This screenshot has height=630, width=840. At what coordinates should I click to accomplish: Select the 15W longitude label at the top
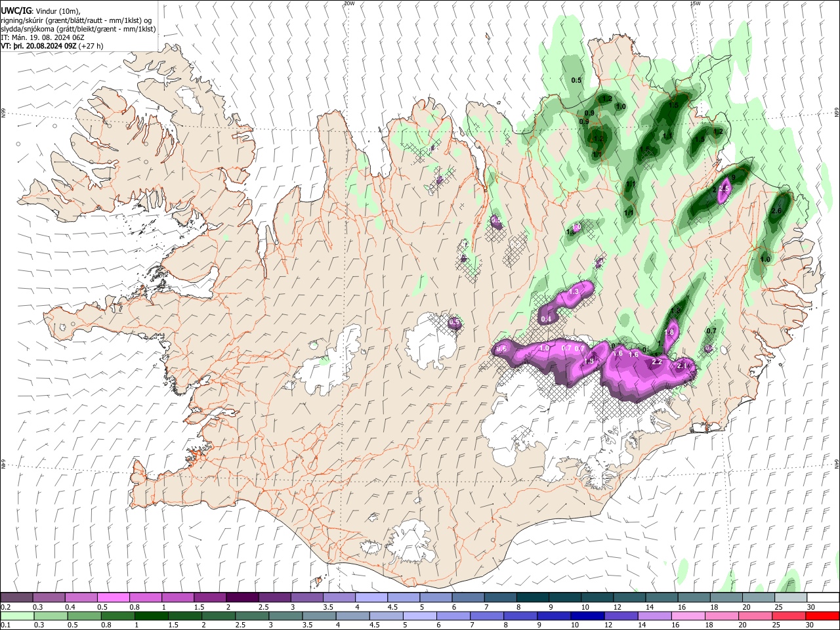click(695, 3)
